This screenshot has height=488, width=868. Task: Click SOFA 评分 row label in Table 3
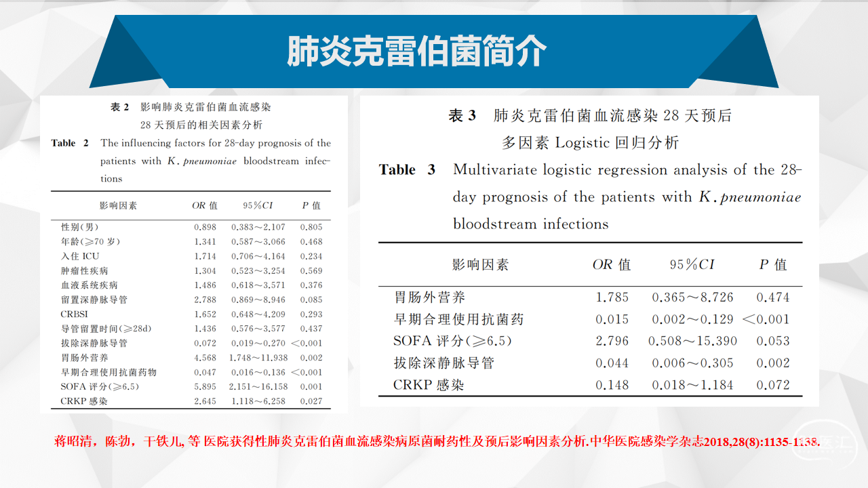(452, 341)
